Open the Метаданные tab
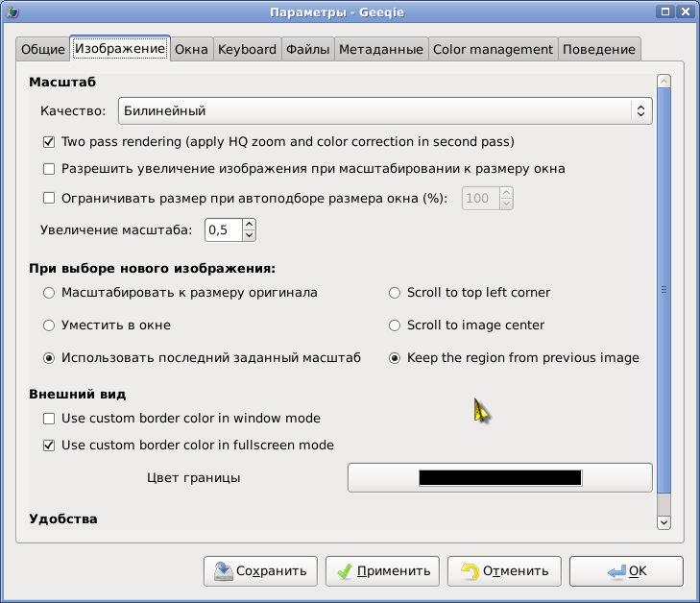 click(x=381, y=49)
